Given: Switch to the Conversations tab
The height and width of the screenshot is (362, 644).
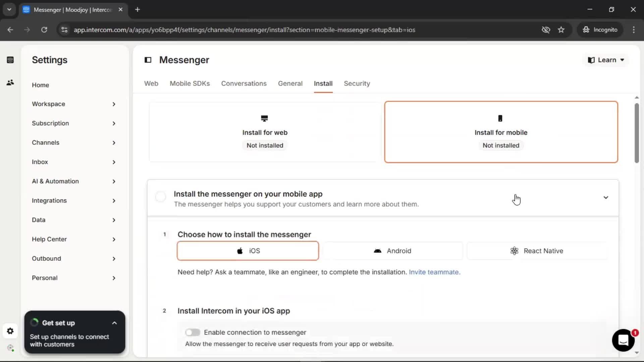Looking at the screenshot, I should 244,83.
